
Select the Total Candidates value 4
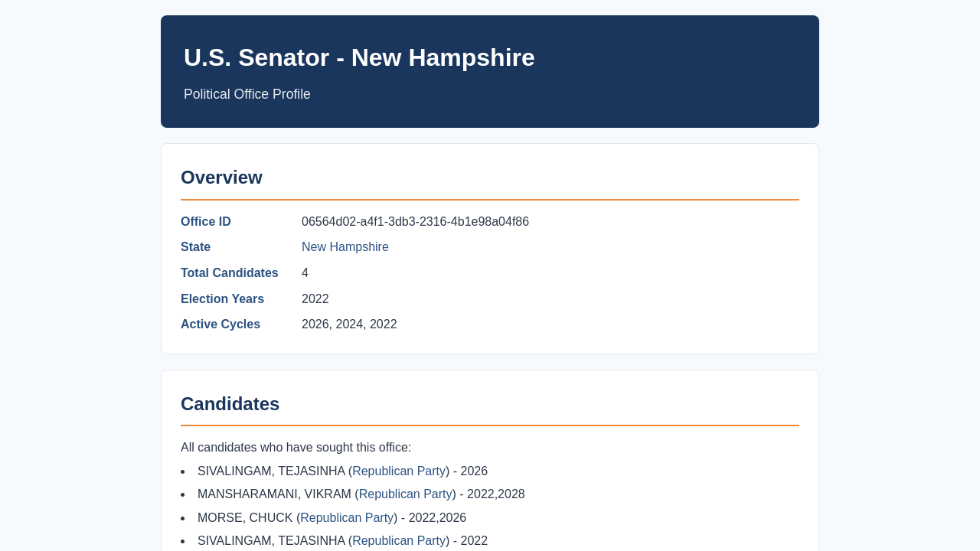(305, 273)
